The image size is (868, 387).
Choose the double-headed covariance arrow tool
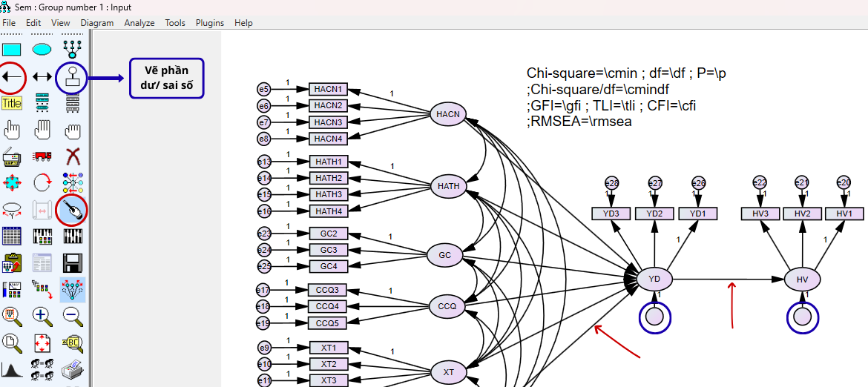click(42, 76)
